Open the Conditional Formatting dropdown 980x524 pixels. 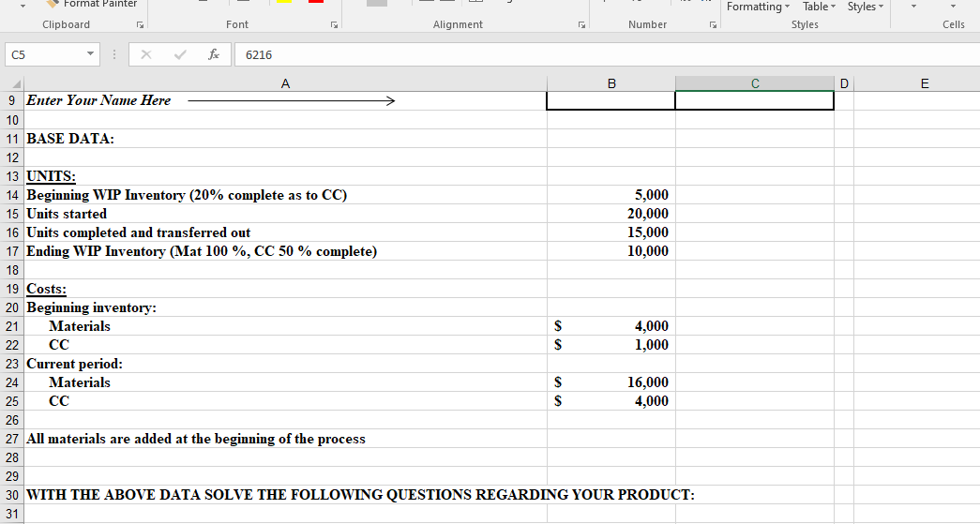pos(758,7)
